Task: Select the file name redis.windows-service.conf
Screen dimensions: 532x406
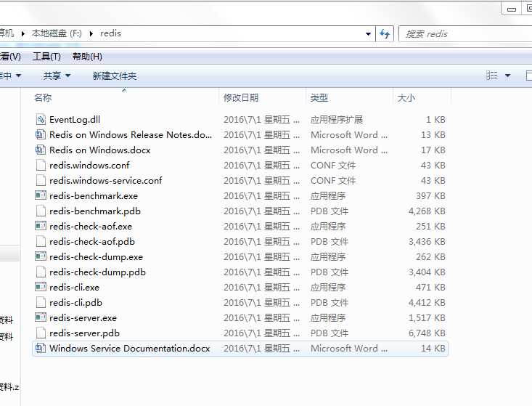Action: point(106,180)
